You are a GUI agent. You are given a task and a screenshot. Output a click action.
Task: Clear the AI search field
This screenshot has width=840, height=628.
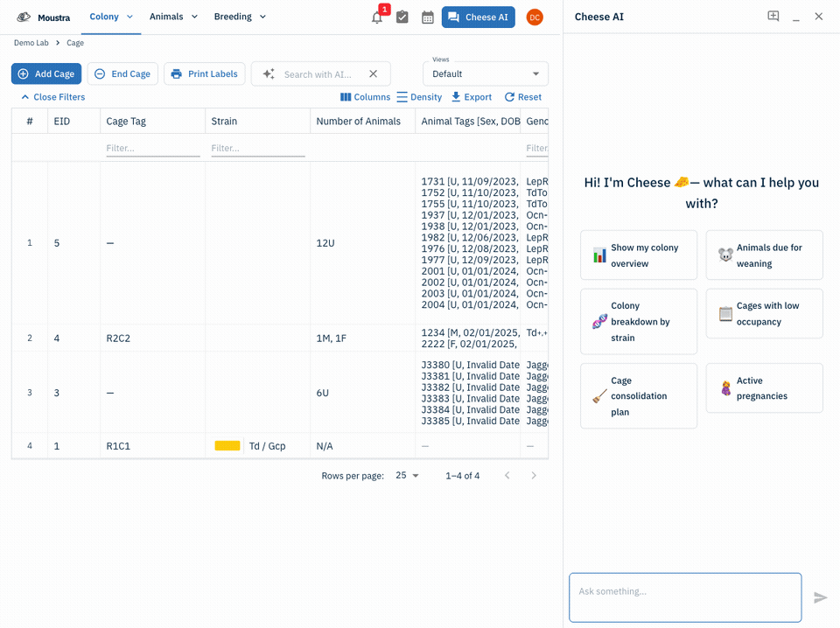[374, 73]
